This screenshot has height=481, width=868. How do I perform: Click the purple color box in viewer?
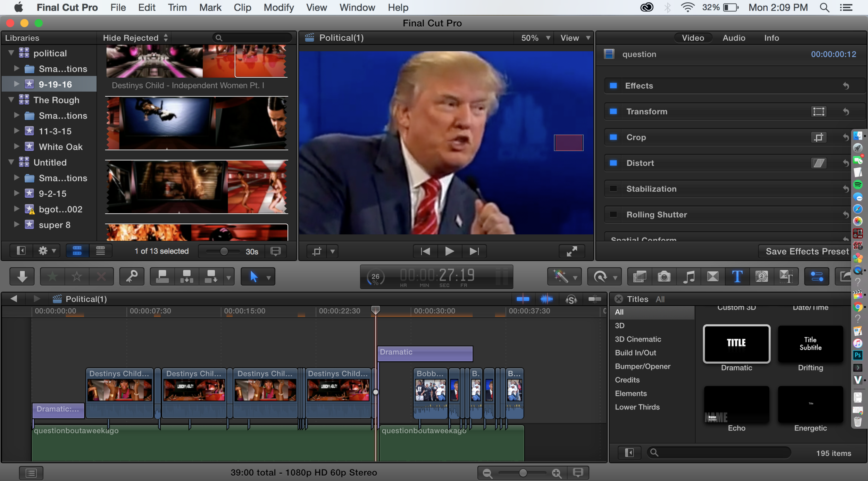pyautogui.click(x=568, y=143)
